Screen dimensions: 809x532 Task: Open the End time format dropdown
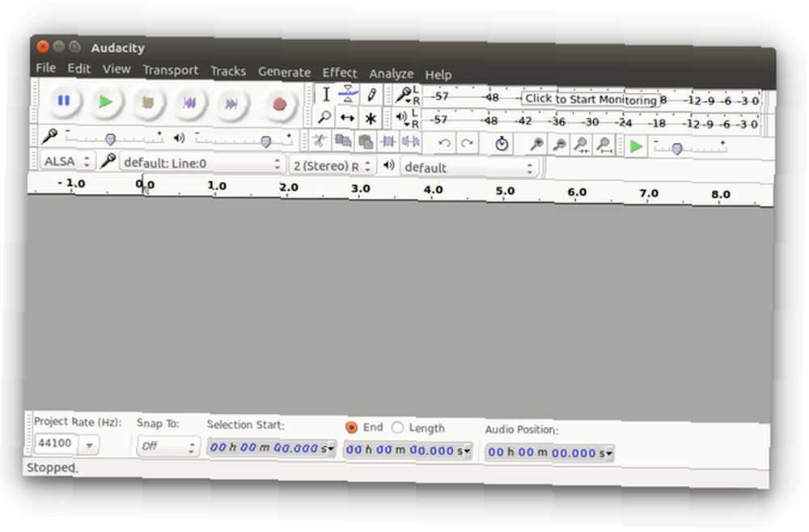point(467,452)
